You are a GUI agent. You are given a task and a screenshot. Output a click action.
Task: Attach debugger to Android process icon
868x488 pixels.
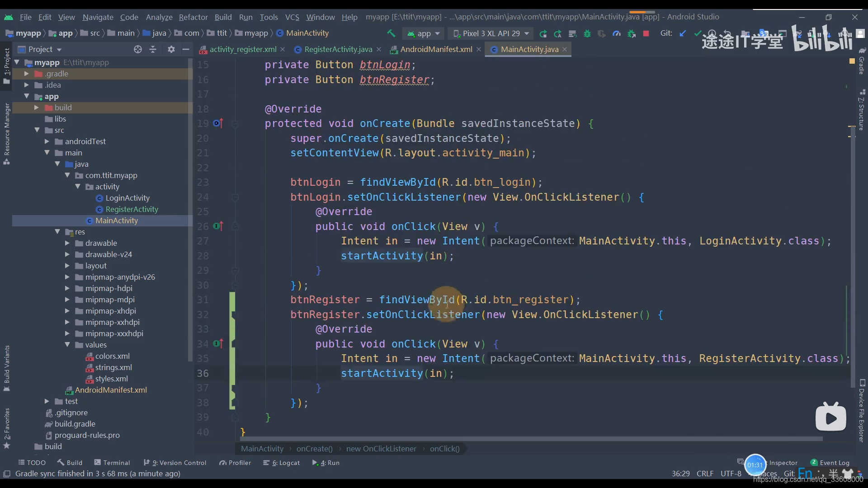tap(631, 33)
